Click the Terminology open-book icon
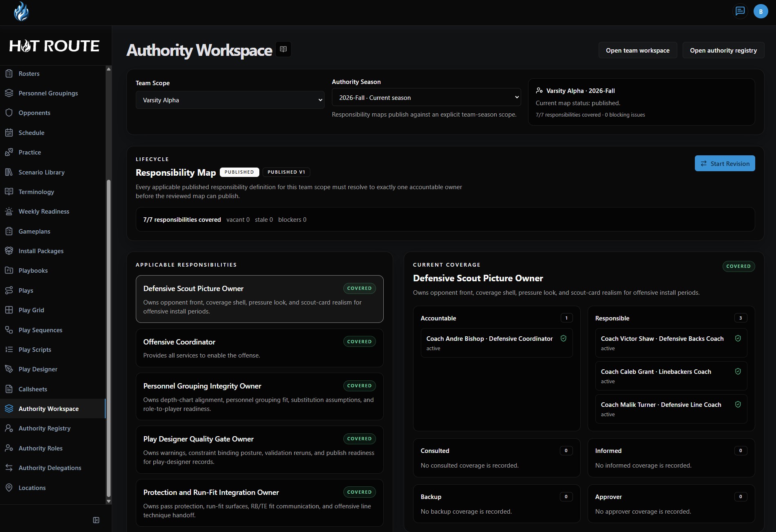Viewport: 776px width, 532px height. [x=9, y=192]
